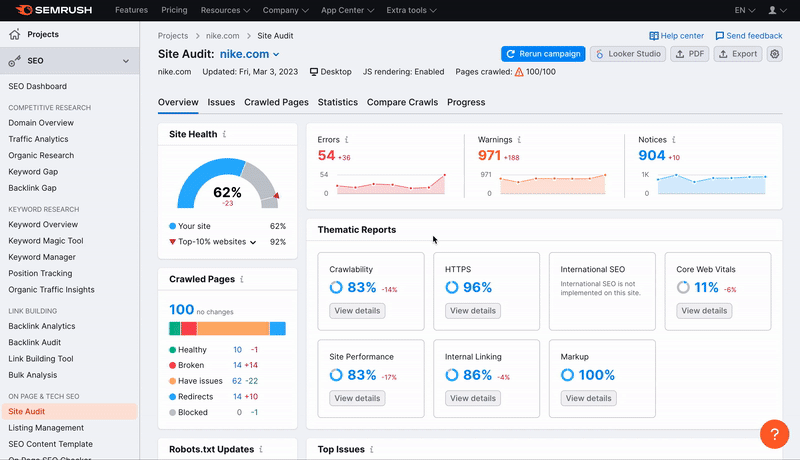View details for Core Web Vitals

click(x=704, y=311)
